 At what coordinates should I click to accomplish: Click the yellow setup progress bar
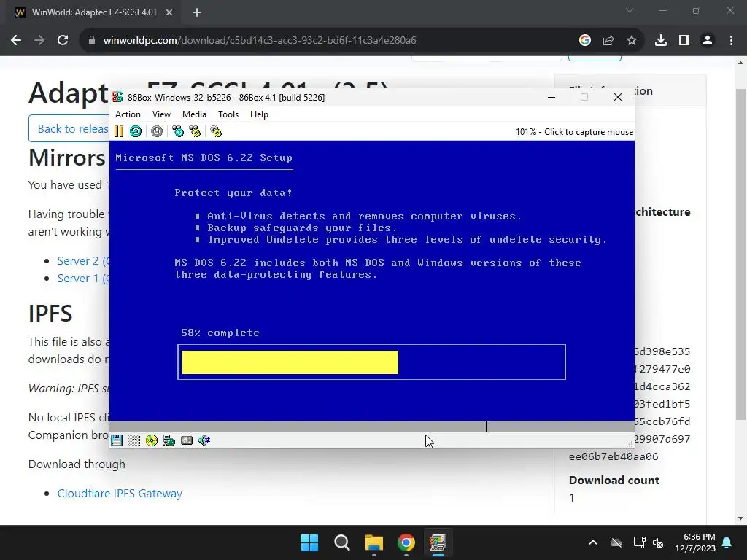click(290, 362)
